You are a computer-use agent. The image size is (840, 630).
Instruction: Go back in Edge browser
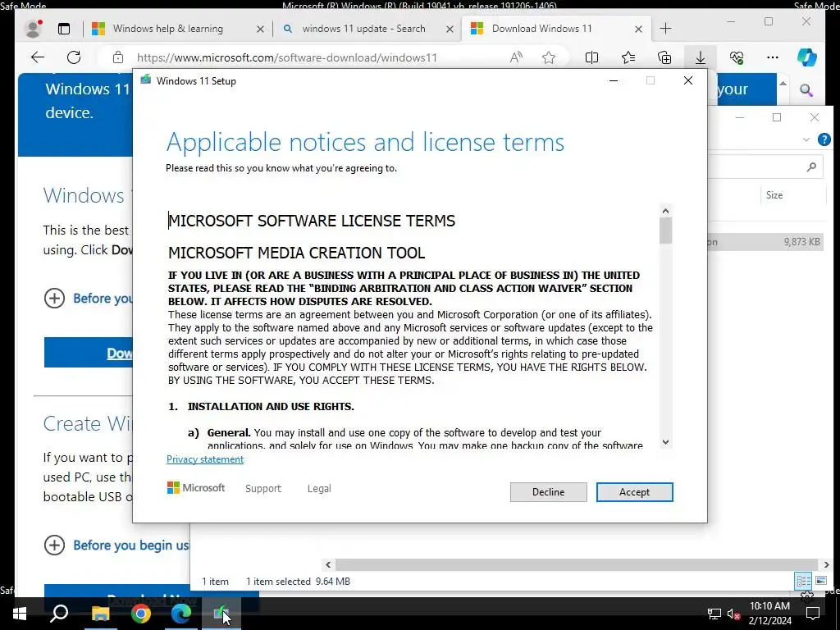pos(38,57)
